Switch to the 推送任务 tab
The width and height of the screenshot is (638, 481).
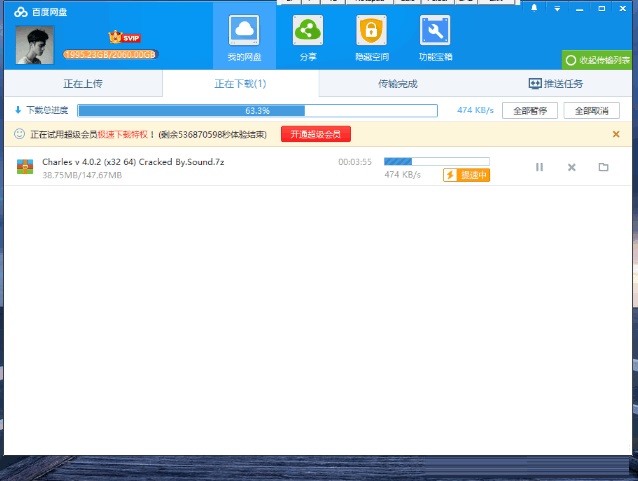click(555, 84)
